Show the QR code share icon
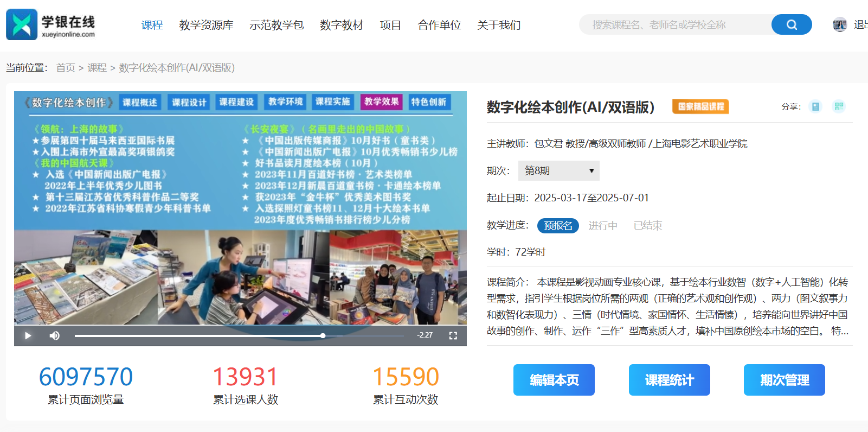 pyautogui.click(x=839, y=106)
